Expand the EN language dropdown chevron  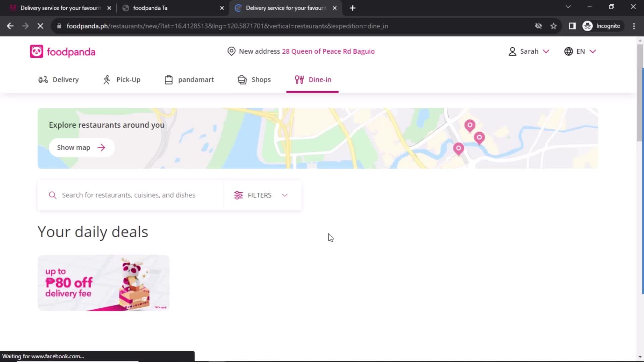(593, 51)
